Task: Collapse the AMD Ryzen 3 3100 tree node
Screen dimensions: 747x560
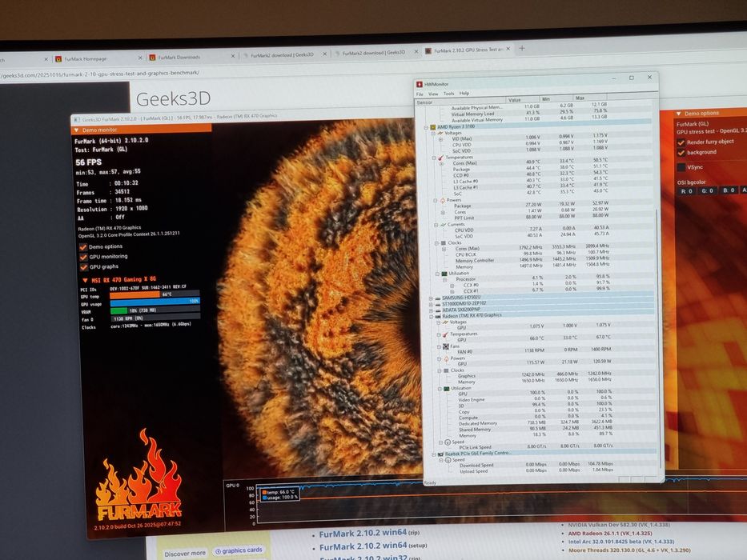Action: tap(427, 127)
